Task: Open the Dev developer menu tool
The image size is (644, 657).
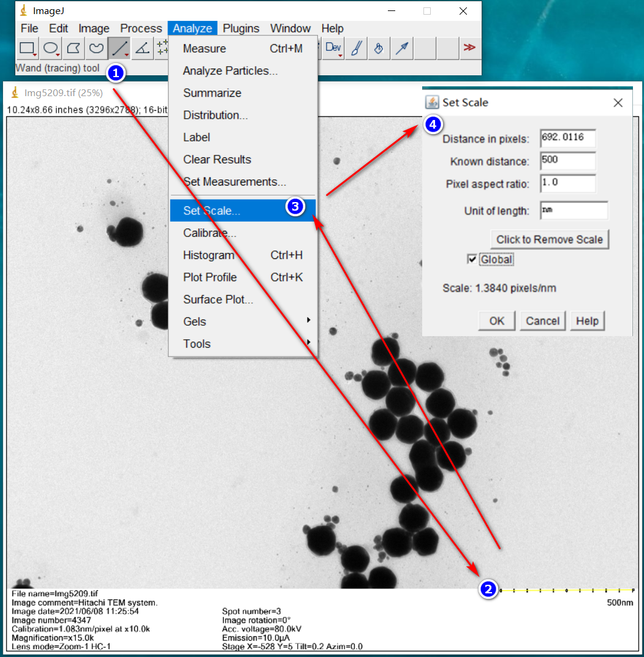Action: (333, 48)
